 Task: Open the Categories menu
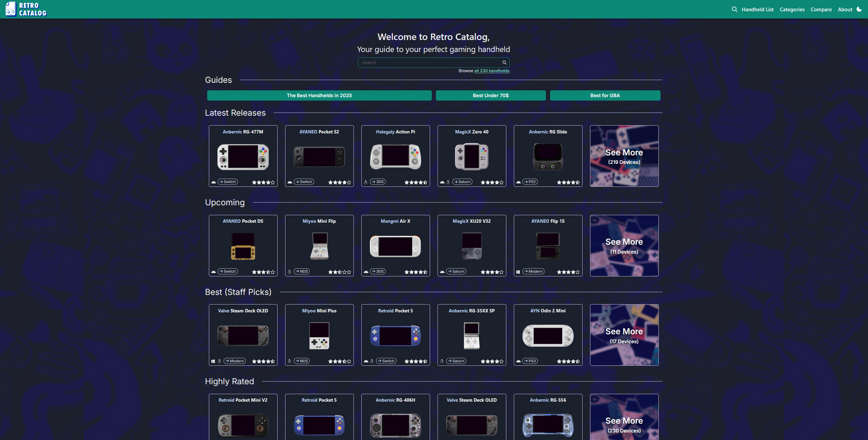point(792,9)
